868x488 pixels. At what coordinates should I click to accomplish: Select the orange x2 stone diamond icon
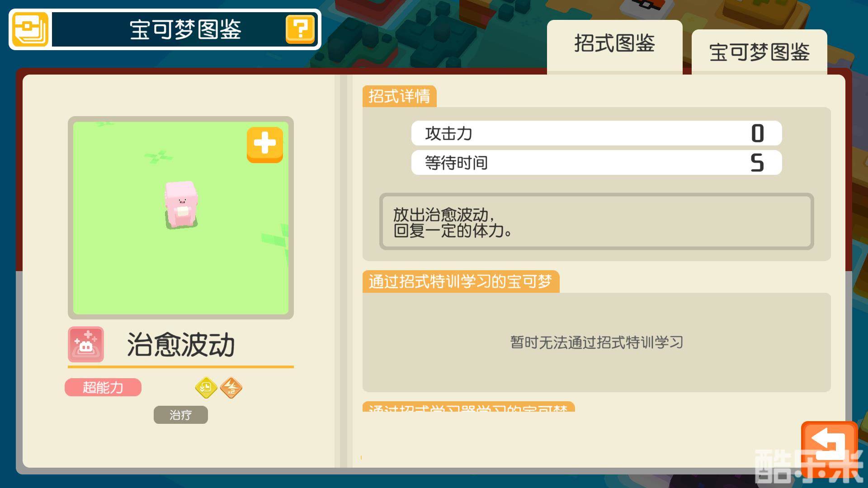click(x=231, y=387)
